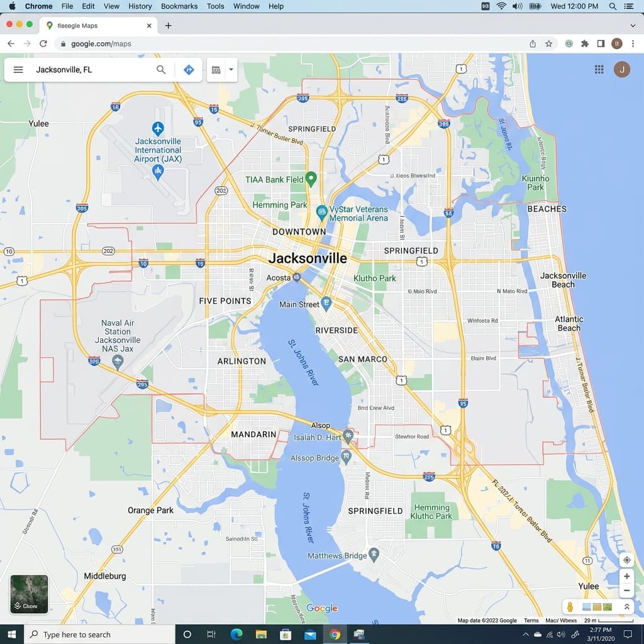Click the Acosta bridge marker
Screen dimensions: 644x644
click(297, 277)
